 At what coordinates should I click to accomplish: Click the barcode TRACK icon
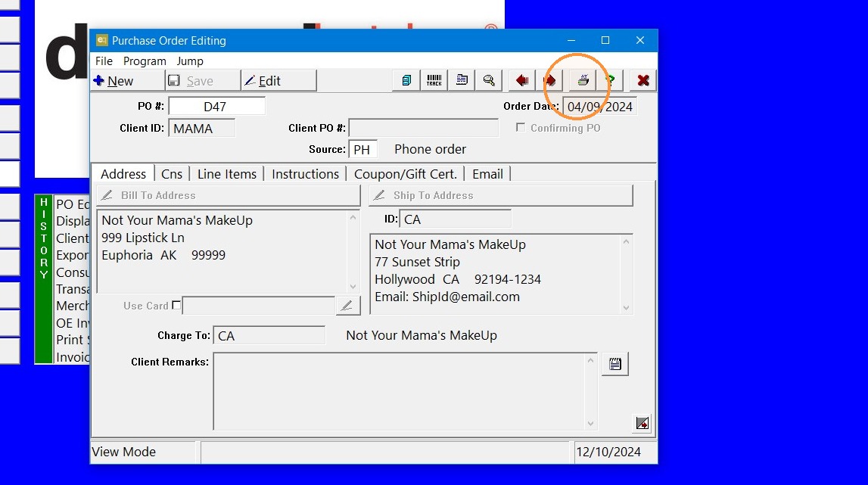pyautogui.click(x=434, y=81)
